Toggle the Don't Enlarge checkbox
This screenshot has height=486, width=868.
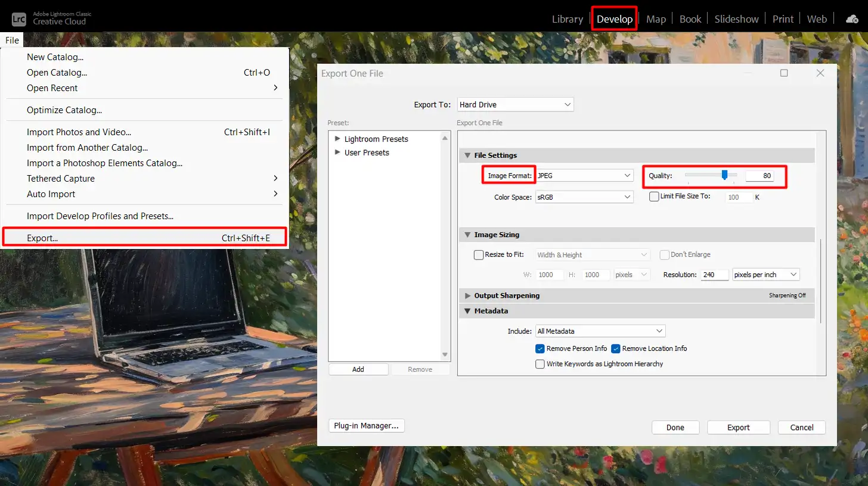pos(665,255)
